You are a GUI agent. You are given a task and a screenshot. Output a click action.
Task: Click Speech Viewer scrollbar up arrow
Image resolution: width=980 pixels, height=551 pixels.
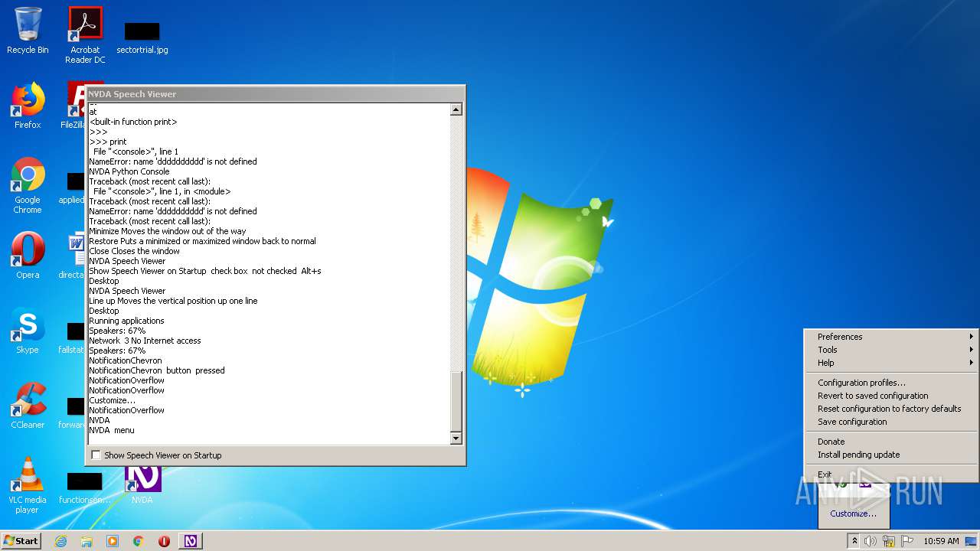(x=456, y=109)
